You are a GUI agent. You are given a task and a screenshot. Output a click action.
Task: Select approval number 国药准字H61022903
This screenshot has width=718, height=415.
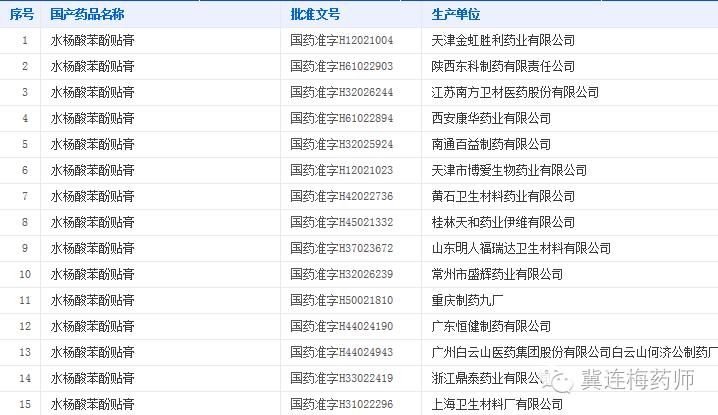(342, 66)
